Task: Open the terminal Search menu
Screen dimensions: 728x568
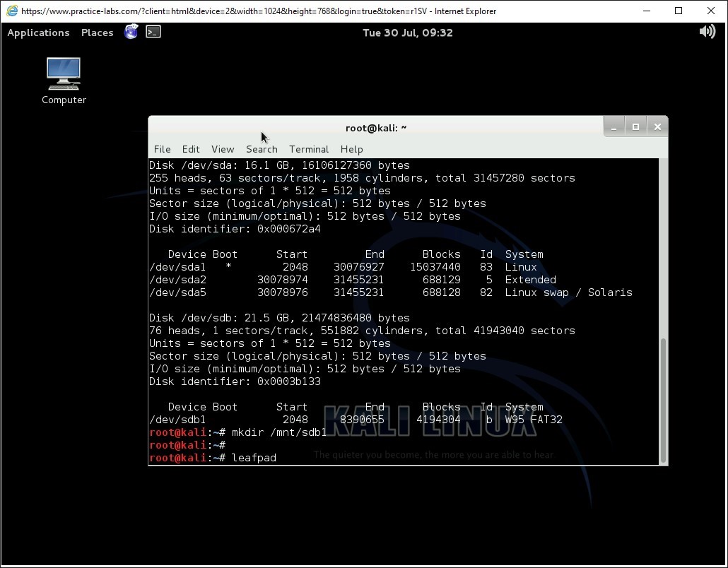Action: click(x=262, y=149)
